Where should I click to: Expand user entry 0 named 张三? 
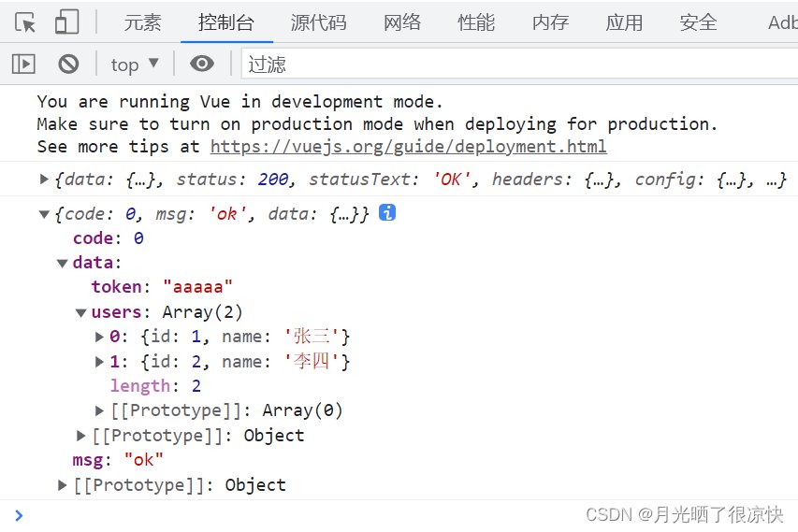[100, 337]
